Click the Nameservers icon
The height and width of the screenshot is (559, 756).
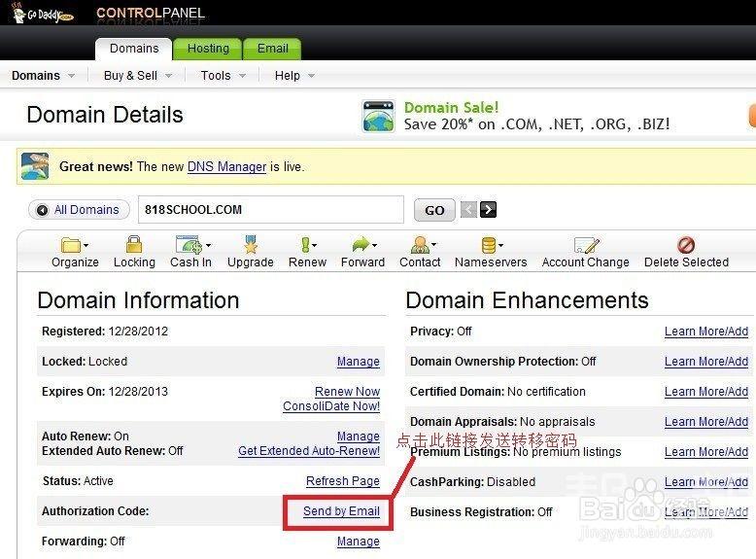click(490, 246)
